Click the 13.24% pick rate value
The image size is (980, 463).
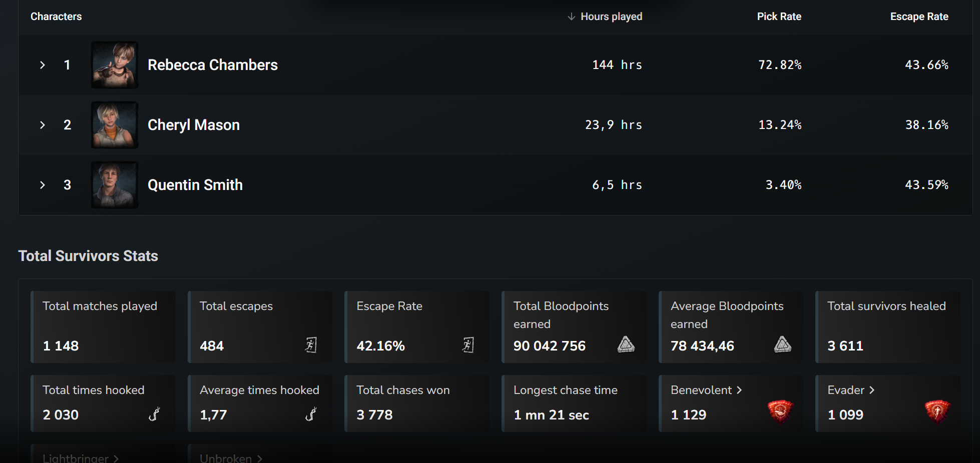[780, 125]
